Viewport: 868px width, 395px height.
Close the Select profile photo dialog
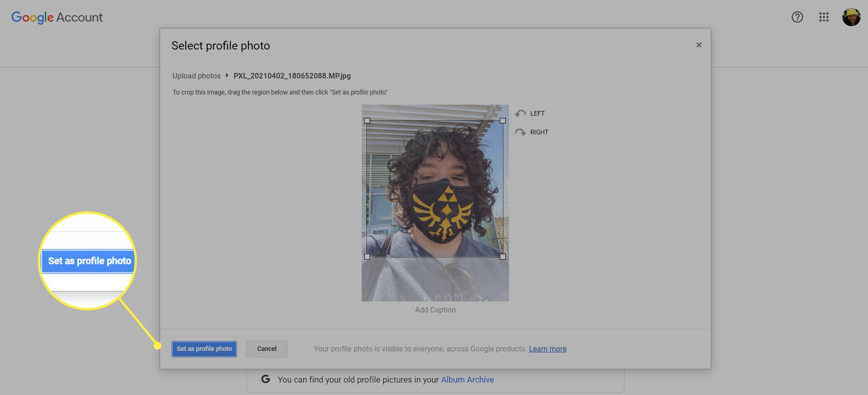click(699, 45)
